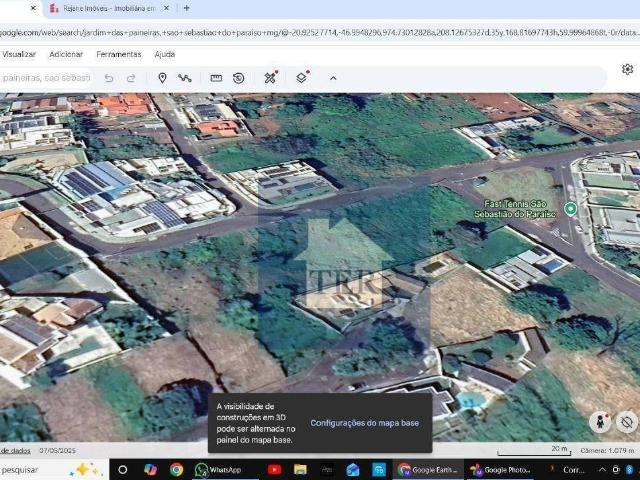
Task: Open Configurações do mapa base link
Action: click(x=364, y=423)
